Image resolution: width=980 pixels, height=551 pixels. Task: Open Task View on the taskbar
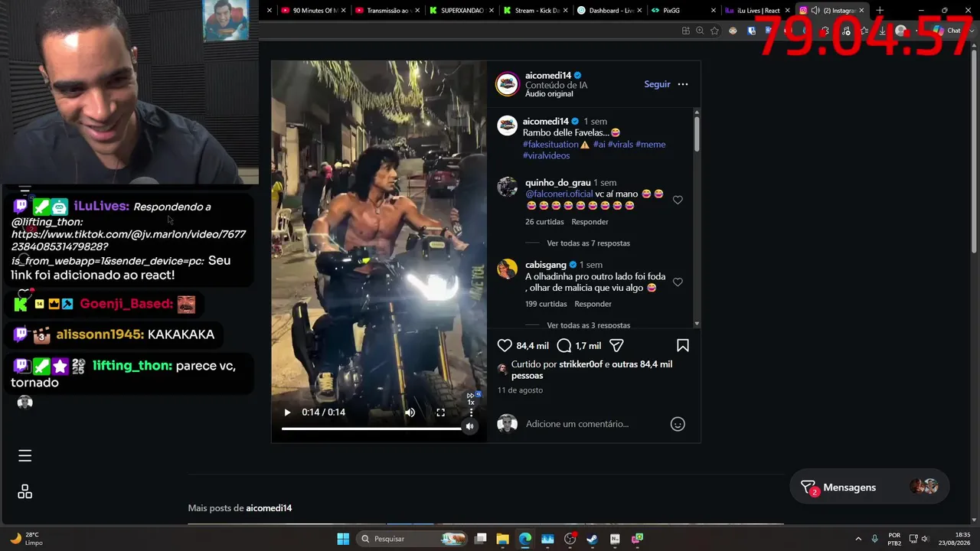[x=481, y=539]
